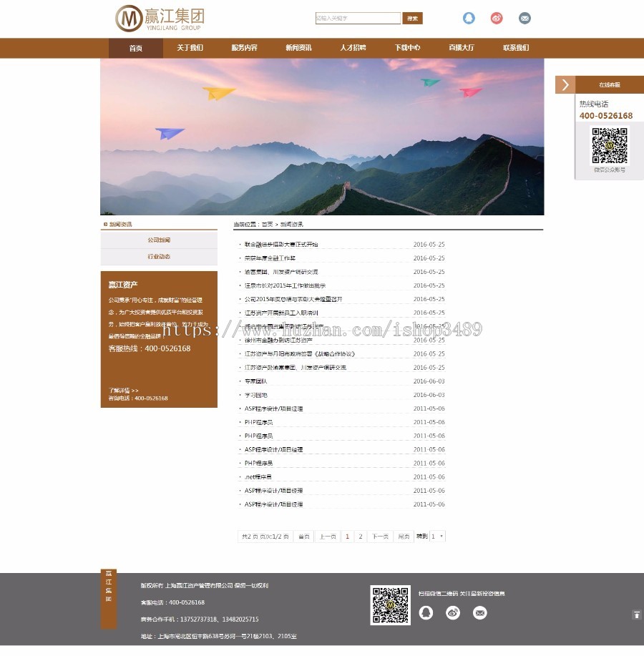
Task: Click the 客服热线：400-0526168 line in the brown box
Action: (x=150, y=348)
